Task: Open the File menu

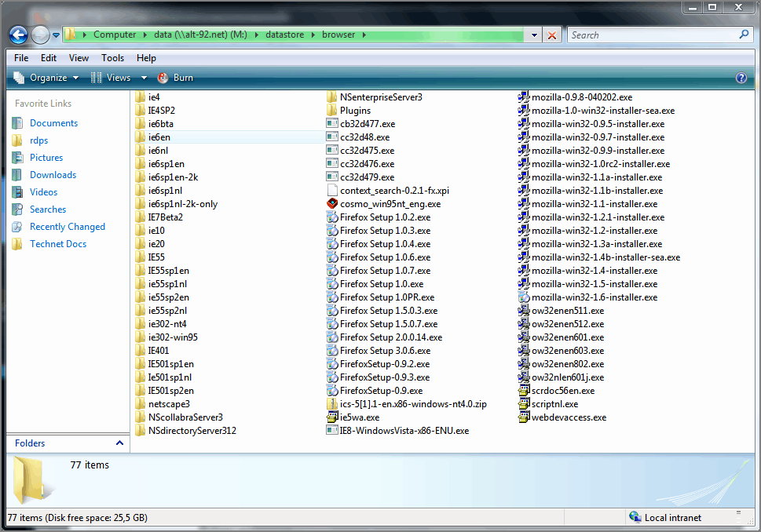Action: pos(21,58)
